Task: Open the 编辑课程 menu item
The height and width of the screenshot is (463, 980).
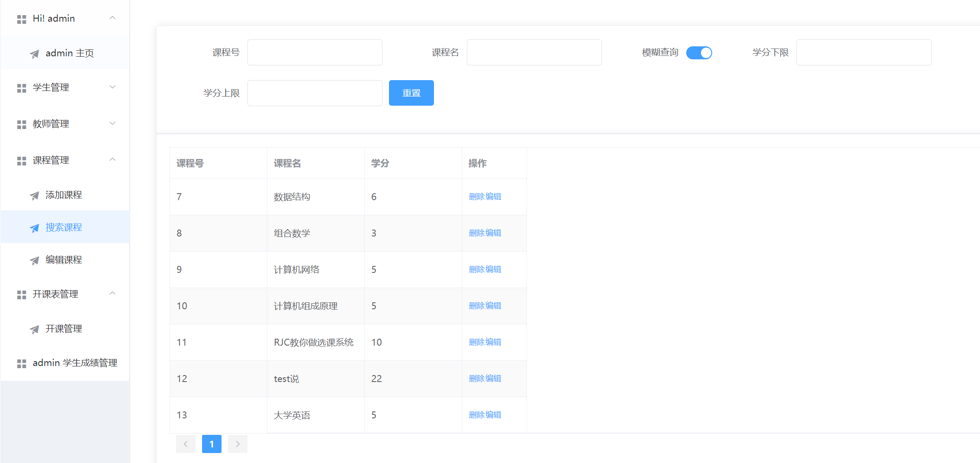Action: click(63, 260)
